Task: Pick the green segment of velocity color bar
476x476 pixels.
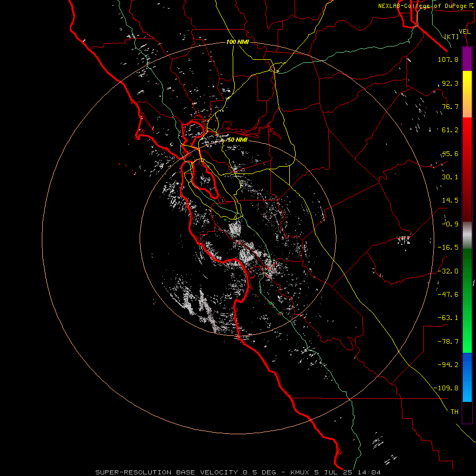Action: [x=467, y=300]
